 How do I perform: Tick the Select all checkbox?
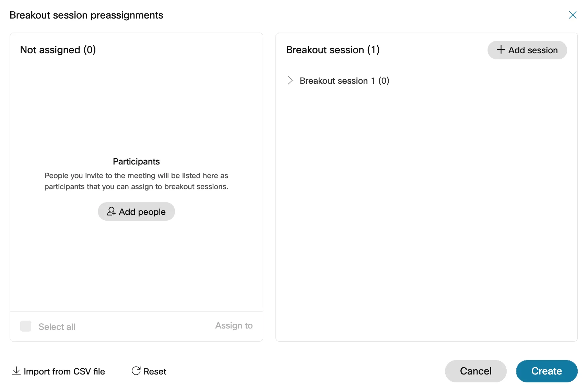click(26, 326)
